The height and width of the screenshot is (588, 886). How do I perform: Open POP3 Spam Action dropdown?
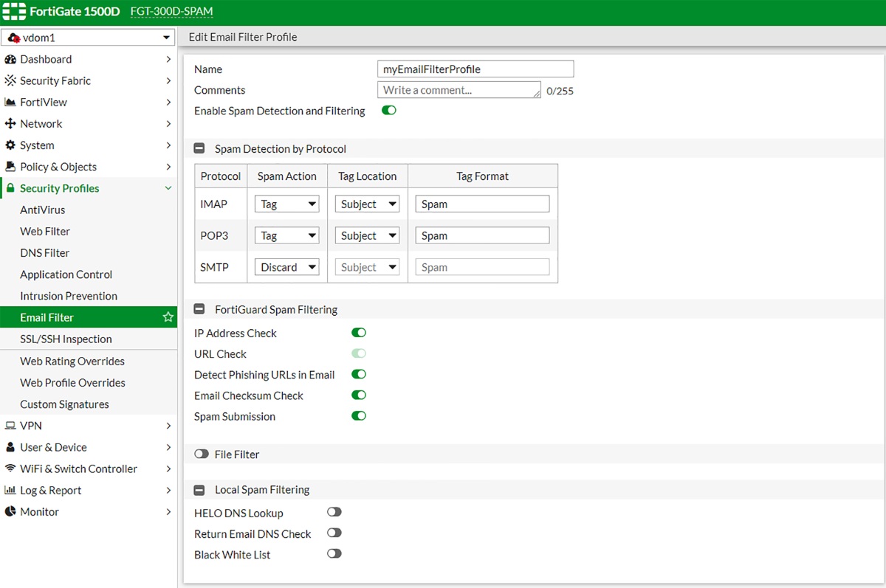[x=287, y=236]
